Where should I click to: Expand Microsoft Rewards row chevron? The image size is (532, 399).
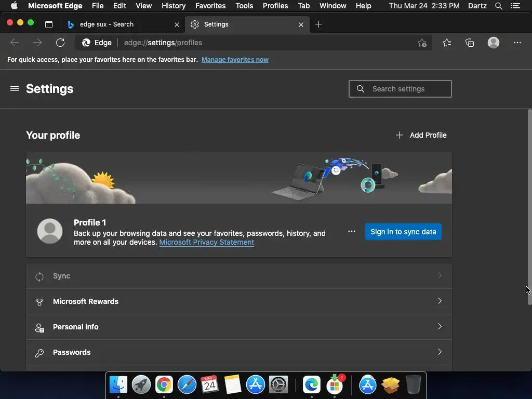(x=440, y=301)
